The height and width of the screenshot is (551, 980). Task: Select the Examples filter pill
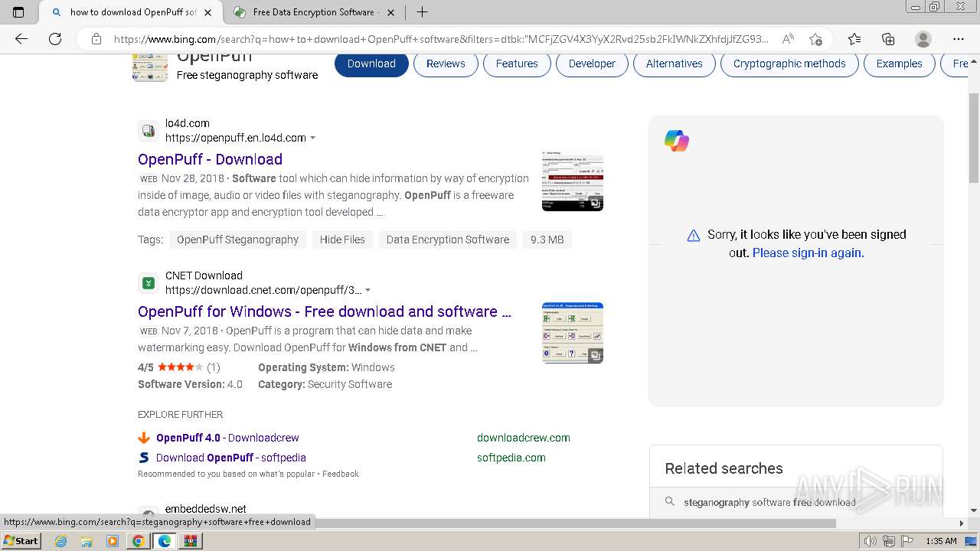tap(900, 64)
